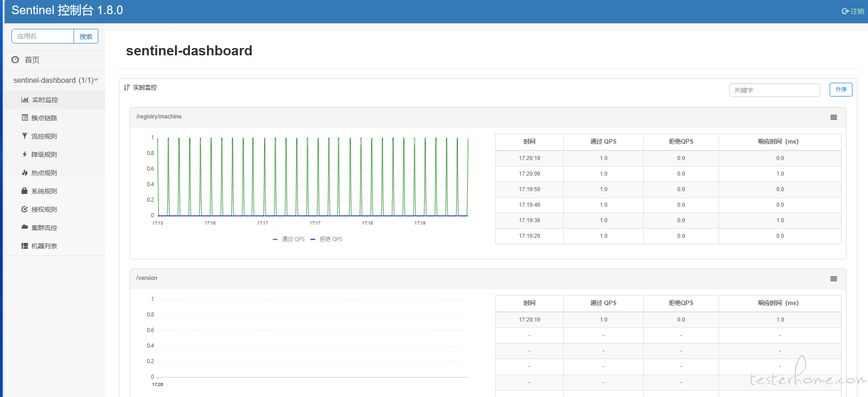Click the system rules lock icon
Viewport: 868px width, 397px height.
[x=25, y=191]
